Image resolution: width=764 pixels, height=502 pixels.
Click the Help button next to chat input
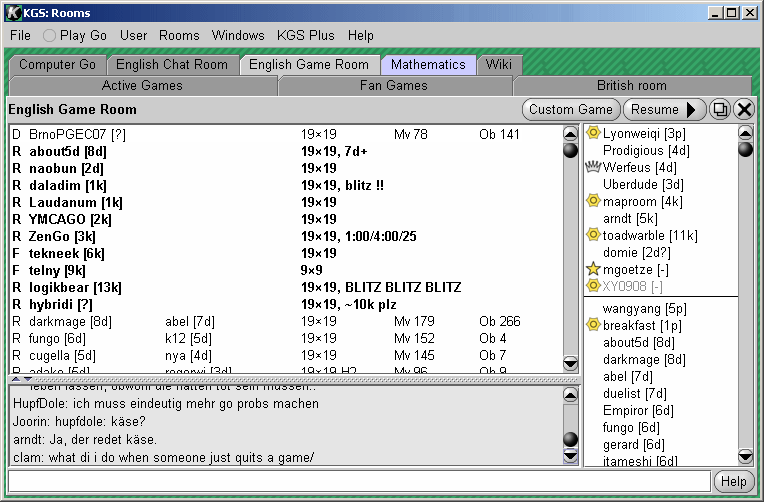(x=733, y=482)
